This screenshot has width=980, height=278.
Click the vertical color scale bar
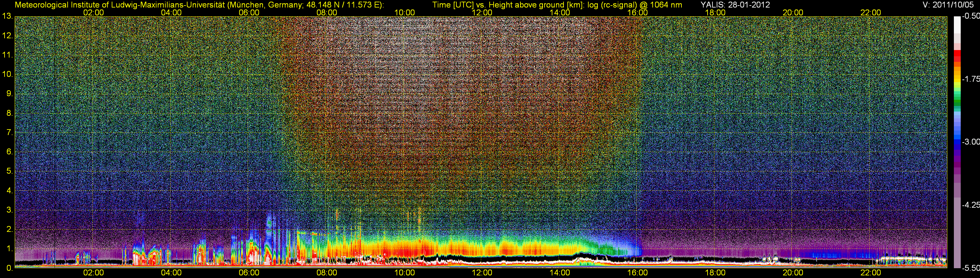pyautogui.click(x=957, y=142)
